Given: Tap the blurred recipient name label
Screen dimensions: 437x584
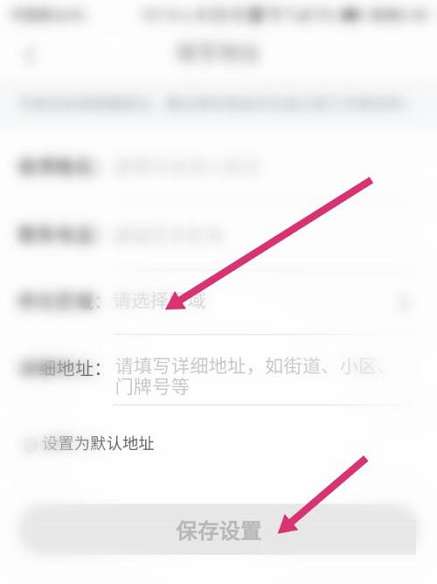Looking at the screenshot, I should pyautogui.click(x=56, y=166).
